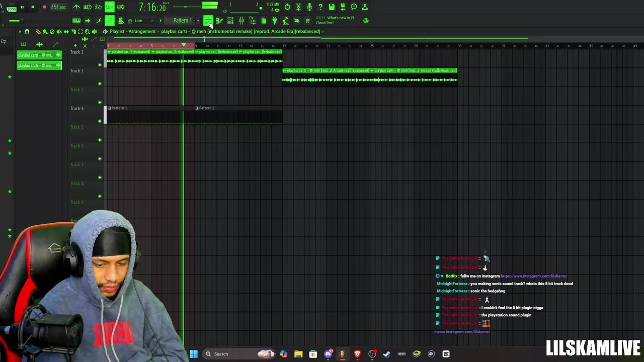Screen dimensions: 644x362
Task: Open the Pattern 1 selector dropdown
Action: click(x=182, y=21)
